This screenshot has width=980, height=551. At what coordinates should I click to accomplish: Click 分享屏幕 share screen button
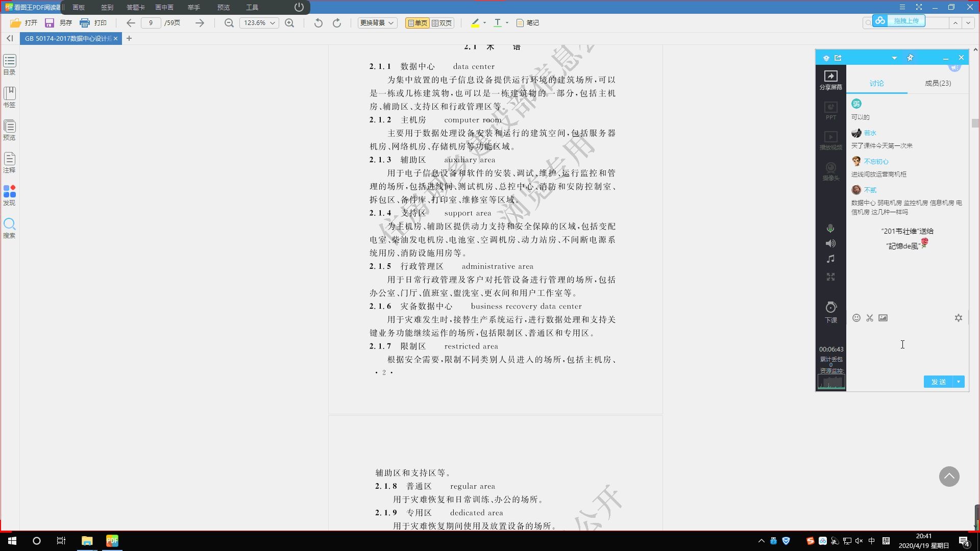pyautogui.click(x=831, y=80)
